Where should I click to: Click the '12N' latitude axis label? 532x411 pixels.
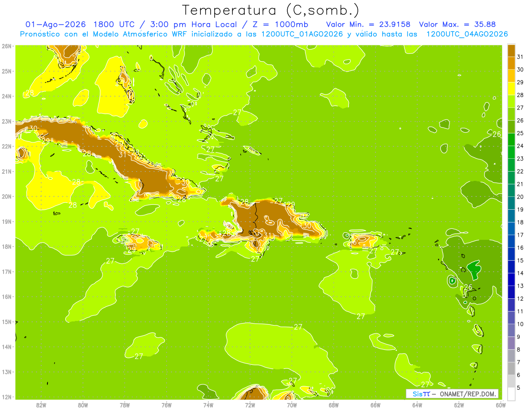click(x=6, y=397)
